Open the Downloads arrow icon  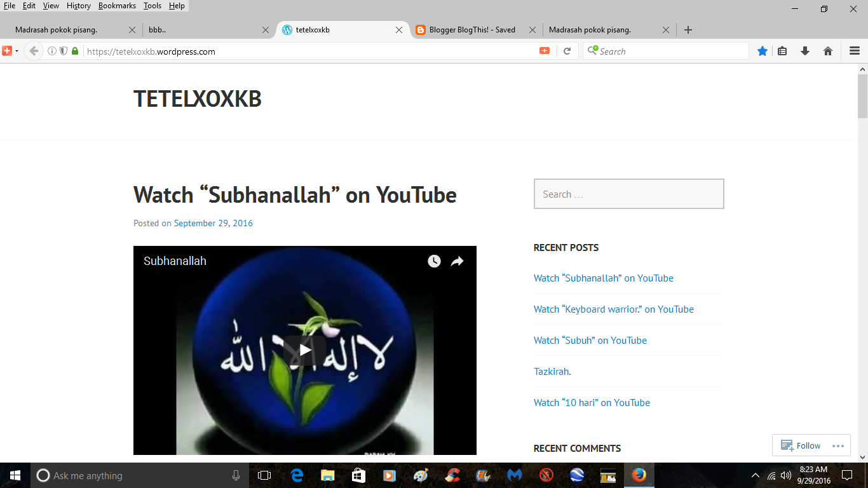point(805,51)
